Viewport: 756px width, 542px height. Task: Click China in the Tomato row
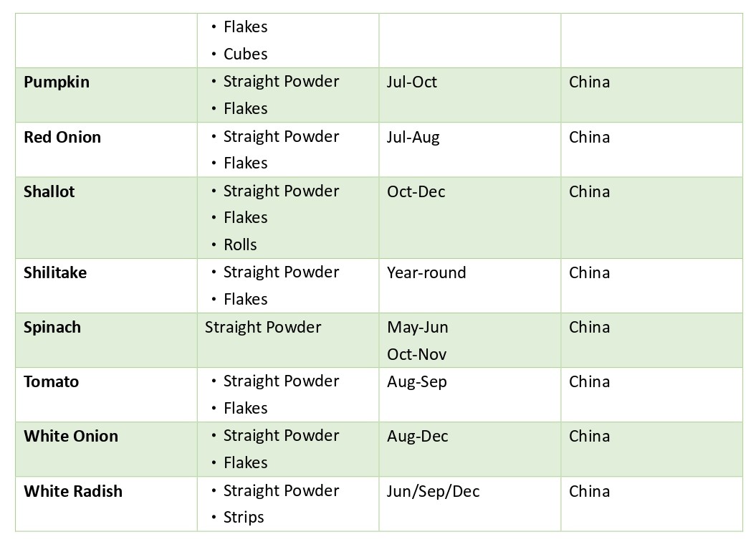(589, 381)
